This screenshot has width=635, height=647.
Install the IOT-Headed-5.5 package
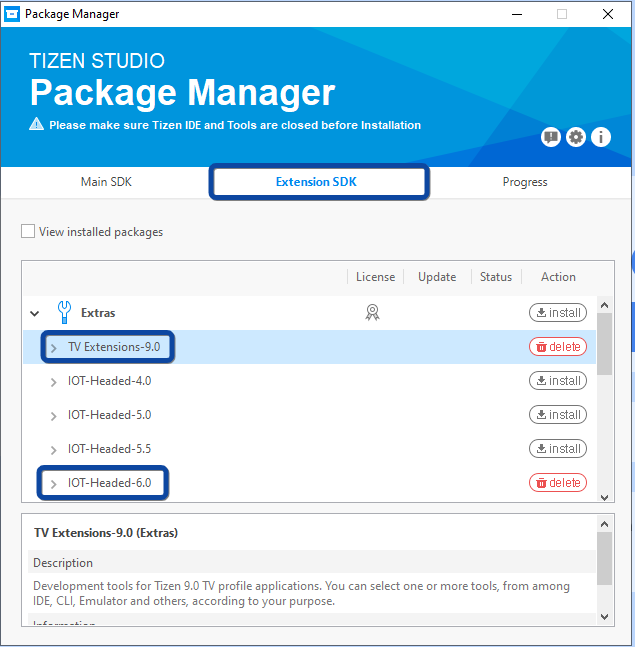tap(558, 449)
